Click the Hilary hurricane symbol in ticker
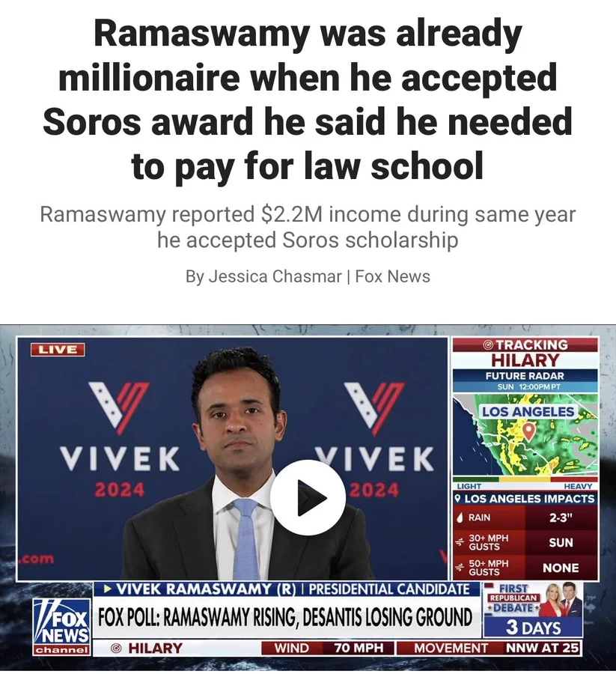The width and height of the screenshot is (616, 674). point(114,648)
